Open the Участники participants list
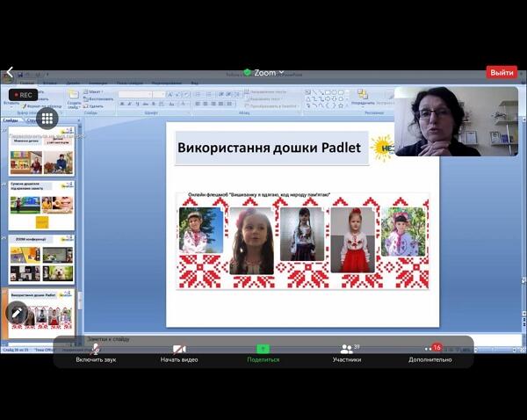527x420 pixels. (347, 353)
